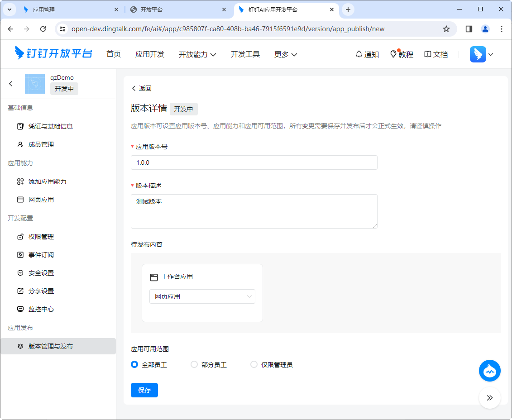Click the back arrow beside qzDemo
512x420 pixels.
tap(11, 84)
